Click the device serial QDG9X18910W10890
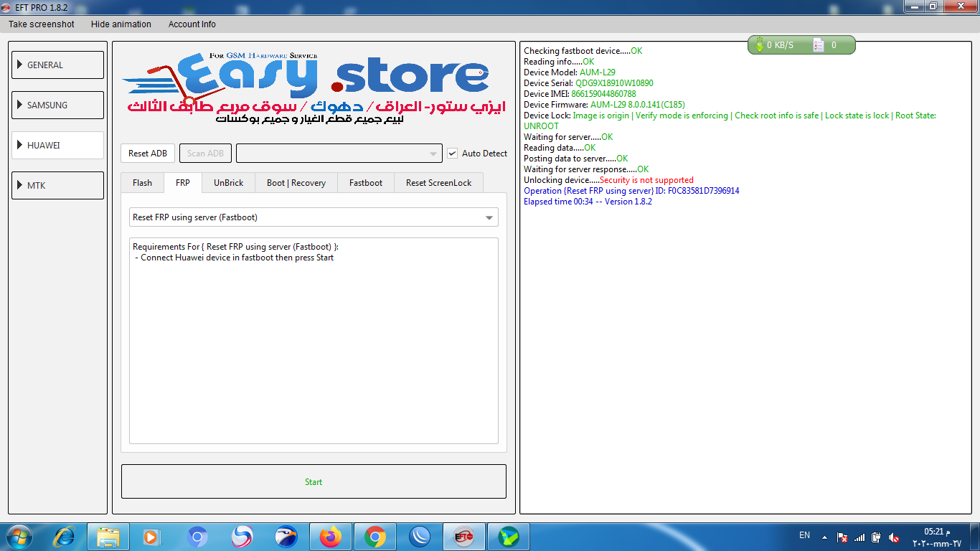The image size is (980, 551). pyautogui.click(x=614, y=83)
